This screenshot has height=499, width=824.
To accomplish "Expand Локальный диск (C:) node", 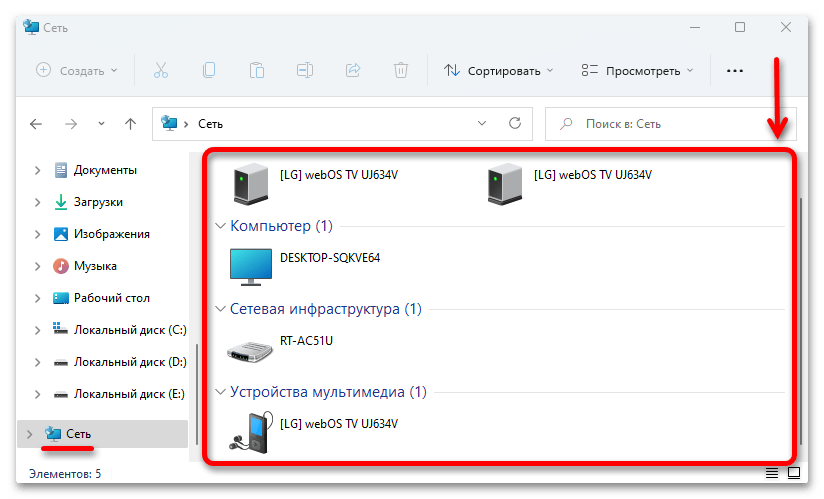I will tap(37, 330).
